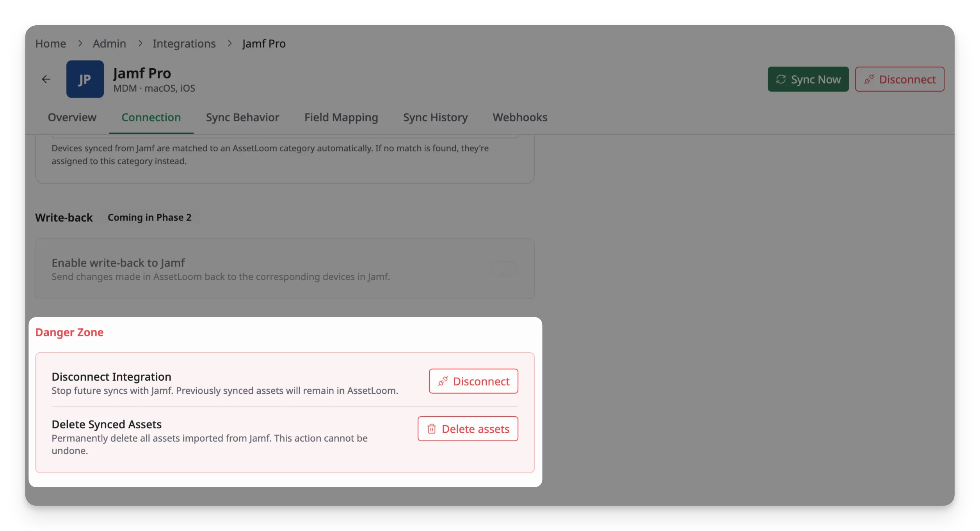This screenshot has width=980, height=531.
Task: Open Integrations breadcrumb link
Action: pyautogui.click(x=184, y=43)
